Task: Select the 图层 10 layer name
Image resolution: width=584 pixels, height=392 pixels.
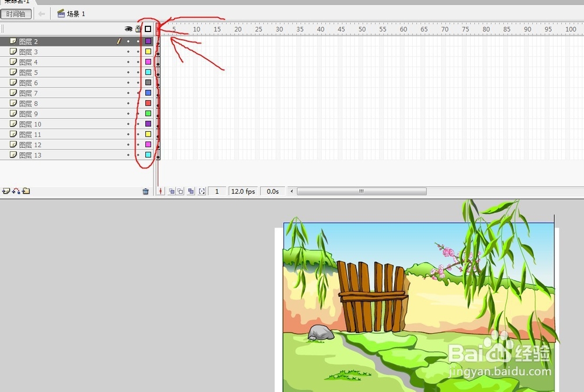Action: pyautogui.click(x=30, y=124)
